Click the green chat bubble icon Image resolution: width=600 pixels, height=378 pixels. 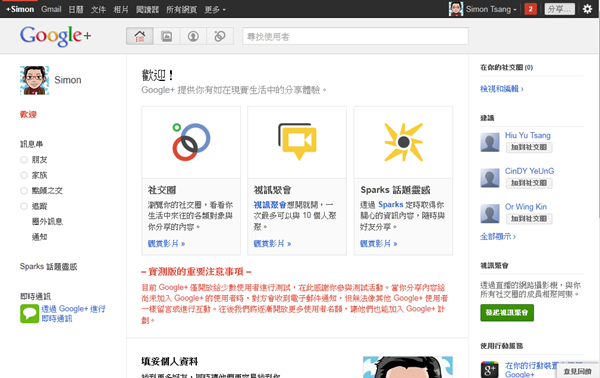29,314
